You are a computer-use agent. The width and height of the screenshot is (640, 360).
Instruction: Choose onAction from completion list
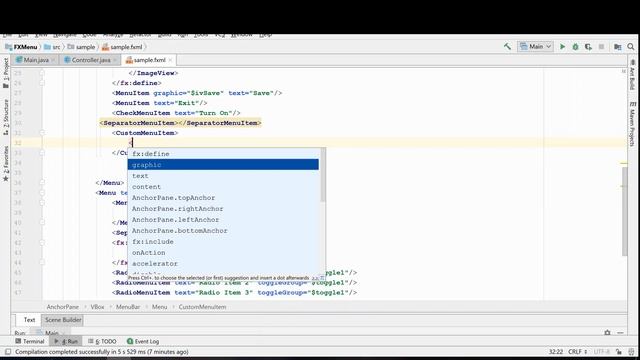(x=223, y=253)
